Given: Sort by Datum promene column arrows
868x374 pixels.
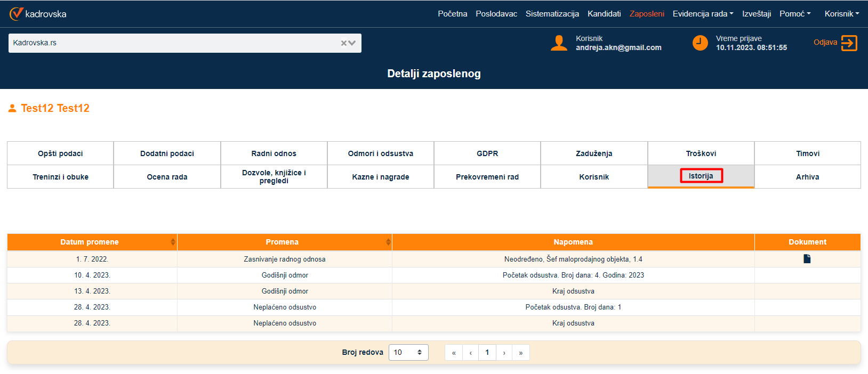Looking at the screenshot, I should (173, 242).
